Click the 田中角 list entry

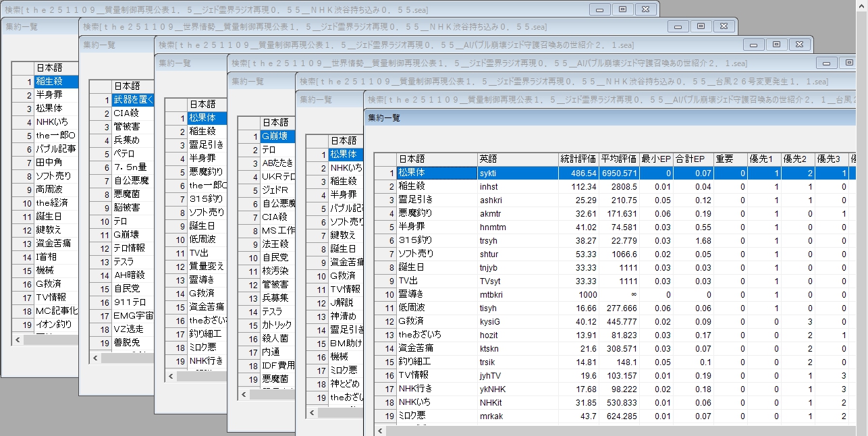55,162
